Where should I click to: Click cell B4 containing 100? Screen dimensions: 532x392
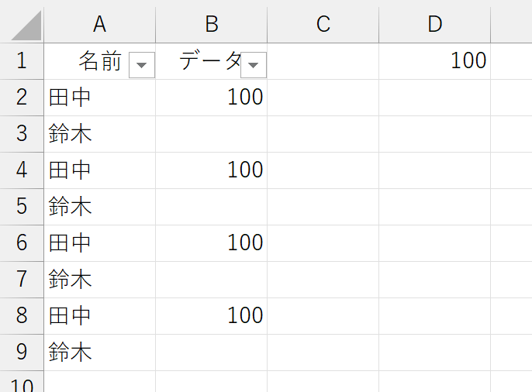click(x=212, y=170)
